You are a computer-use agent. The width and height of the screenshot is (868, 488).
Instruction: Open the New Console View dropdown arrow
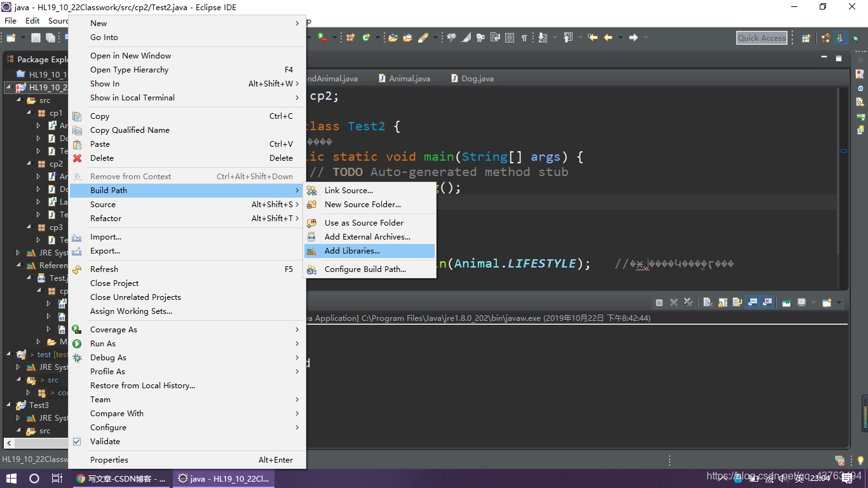click(x=839, y=302)
